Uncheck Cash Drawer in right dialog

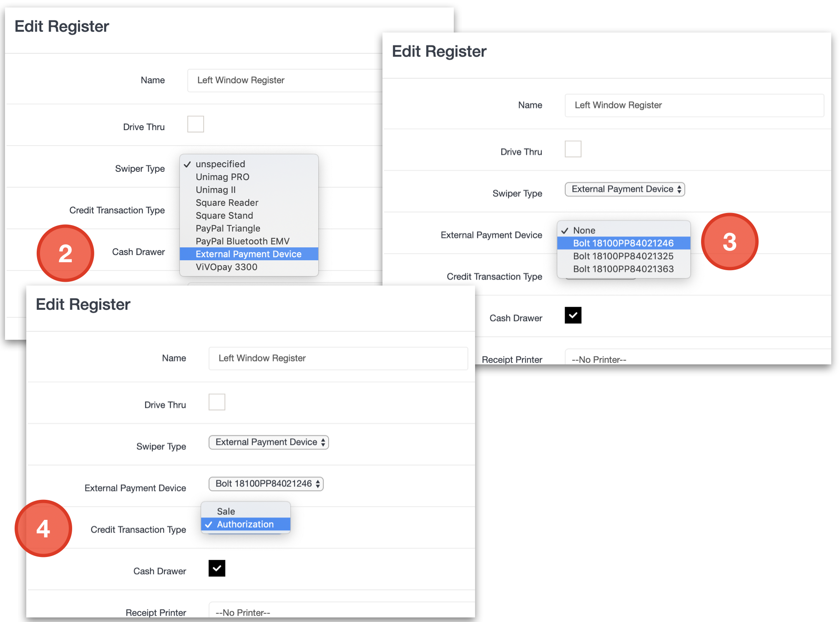(573, 315)
